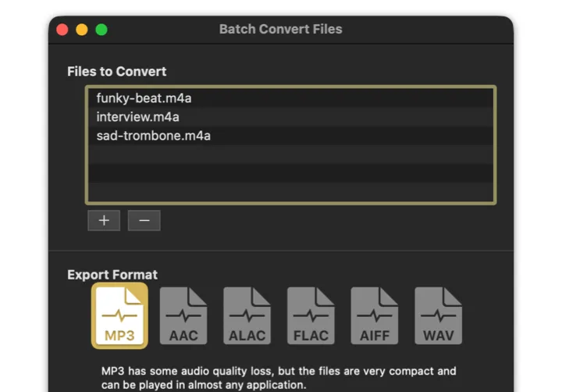562x392 pixels.
Task: Choose the AIFF export format icon
Action: [x=375, y=315]
